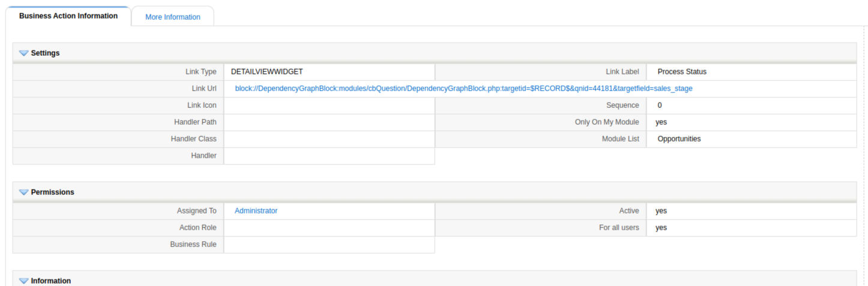This screenshot has height=286, width=868.
Task: Switch to the More Information tab
Action: (173, 17)
